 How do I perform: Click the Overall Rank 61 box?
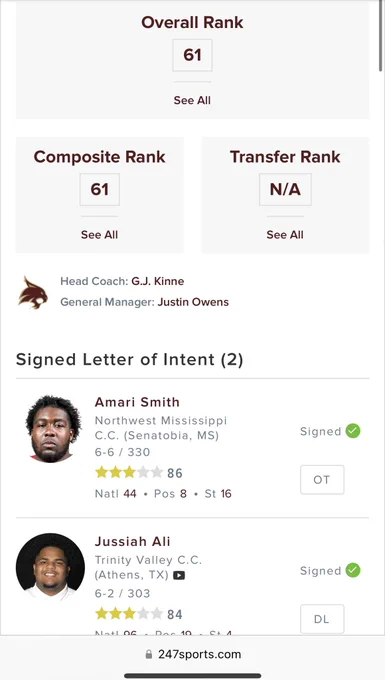[192, 55]
